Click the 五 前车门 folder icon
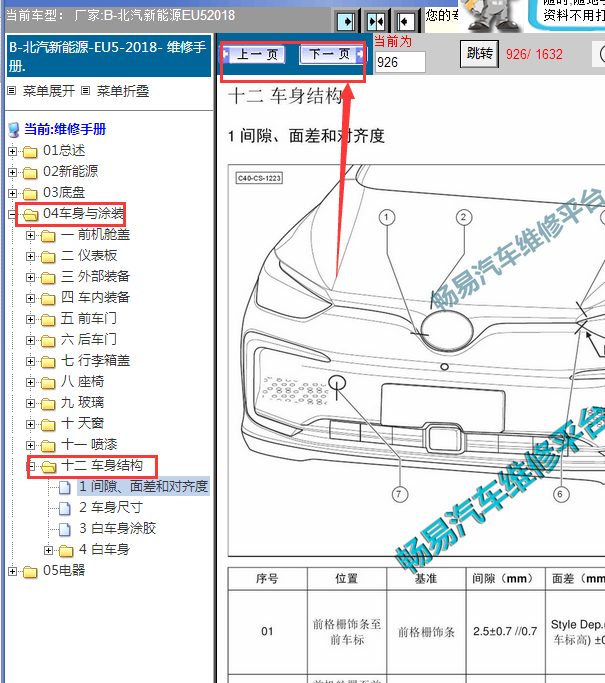 (48, 320)
